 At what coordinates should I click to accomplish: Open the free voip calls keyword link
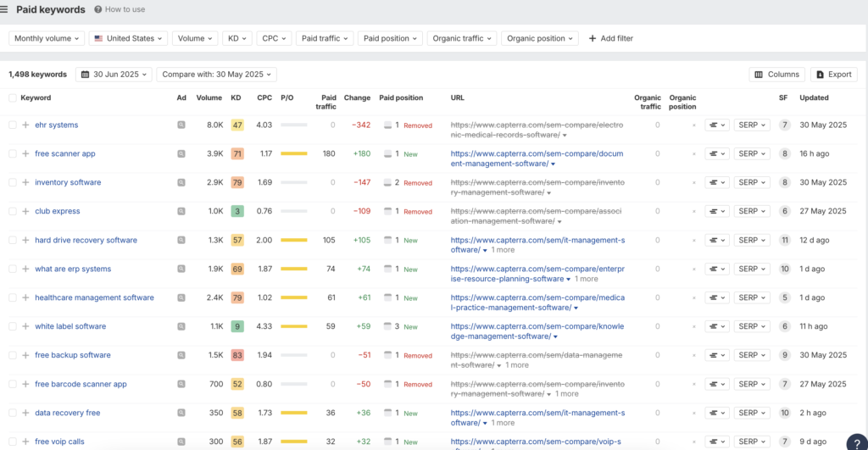[60, 442]
